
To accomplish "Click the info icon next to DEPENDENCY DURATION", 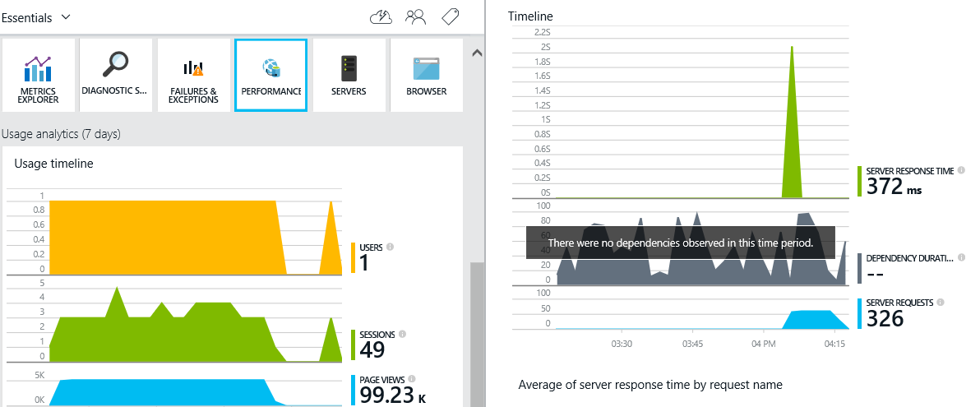I will [961, 257].
